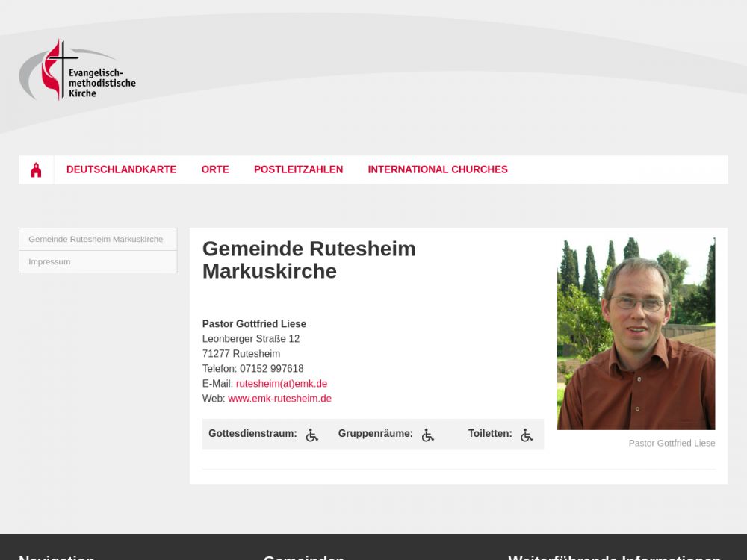Select the Postleitzahlen menu item
This screenshot has height=560, width=747.
coord(298,169)
